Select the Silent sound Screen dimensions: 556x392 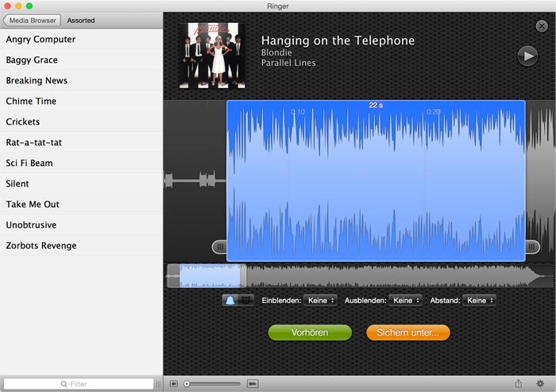[81, 183]
